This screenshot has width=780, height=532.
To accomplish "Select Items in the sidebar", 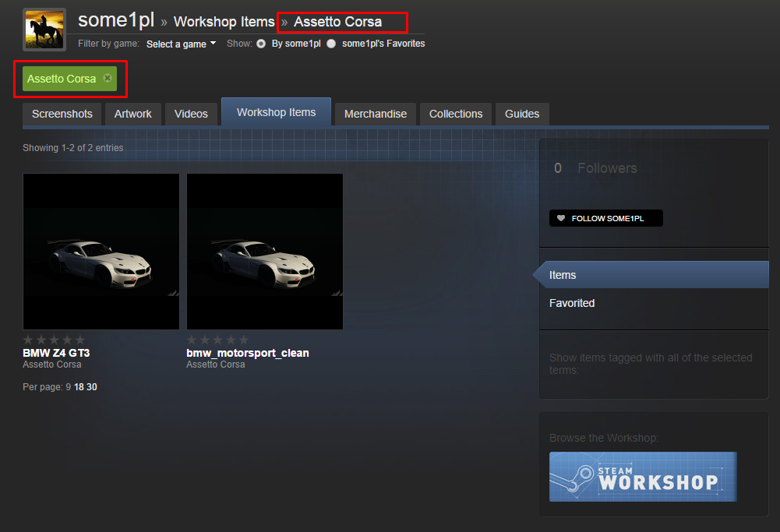I will (654, 275).
